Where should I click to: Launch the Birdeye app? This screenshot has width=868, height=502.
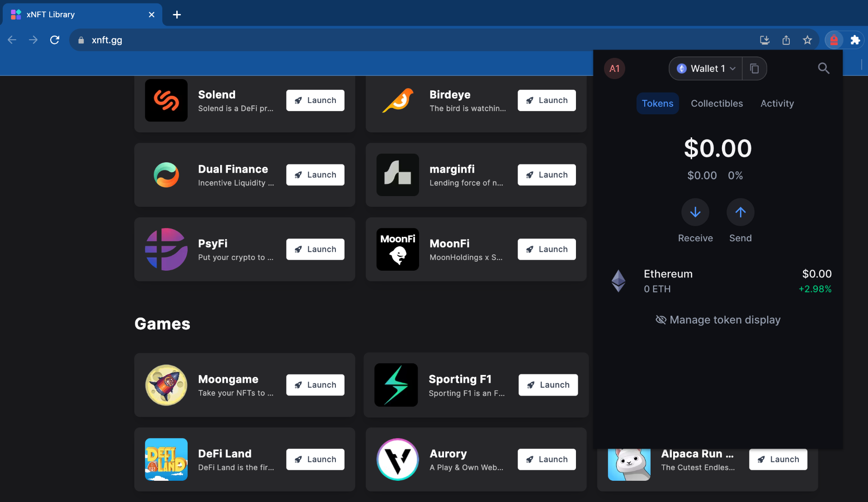tap(547, 100)
